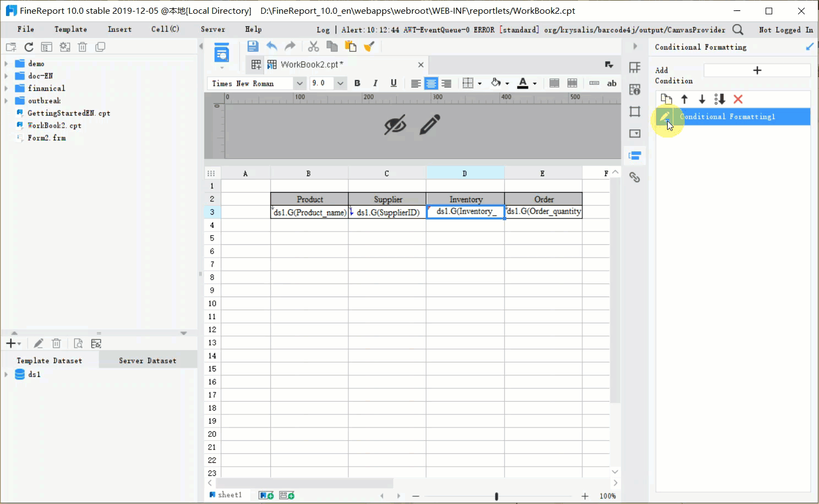Expand the ds1 dataset node
Image resolution: width=819 pixels, height=504 pixels.
(x=6, y=374)
